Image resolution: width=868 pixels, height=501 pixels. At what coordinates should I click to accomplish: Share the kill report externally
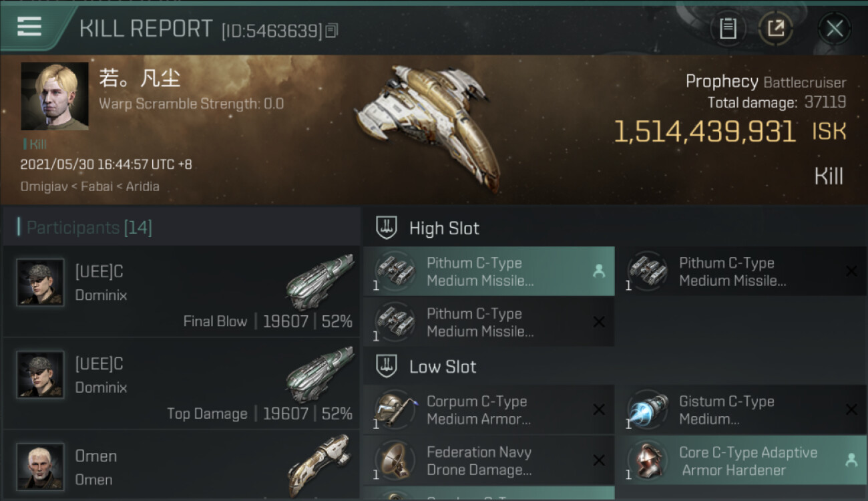[776, 29]
